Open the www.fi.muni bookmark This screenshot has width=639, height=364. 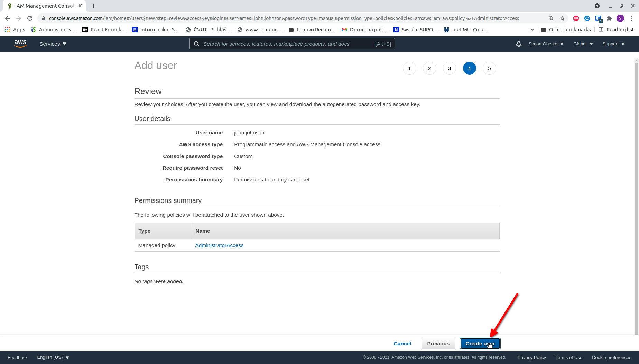(x=260, y=30)
